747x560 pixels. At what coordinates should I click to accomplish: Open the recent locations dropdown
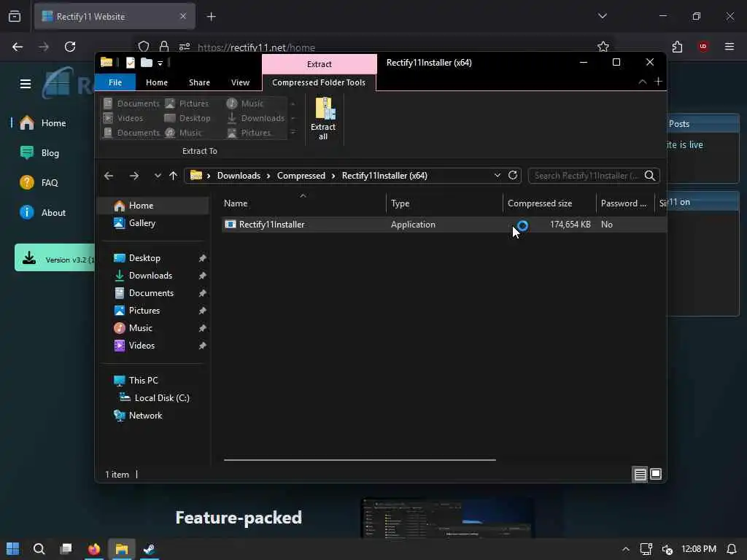158,176
